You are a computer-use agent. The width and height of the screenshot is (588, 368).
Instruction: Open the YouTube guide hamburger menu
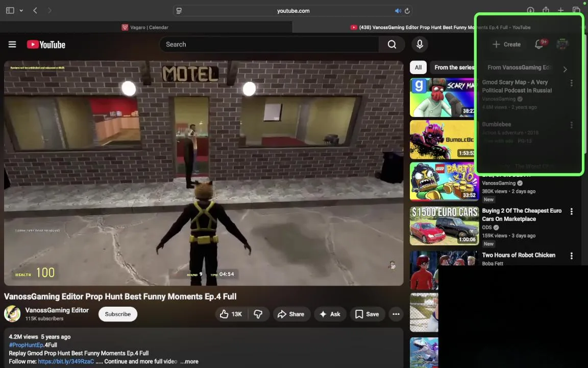12,44
